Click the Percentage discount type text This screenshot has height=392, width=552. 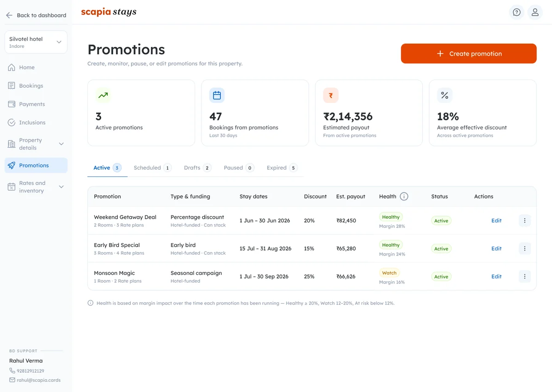[197, 217]
